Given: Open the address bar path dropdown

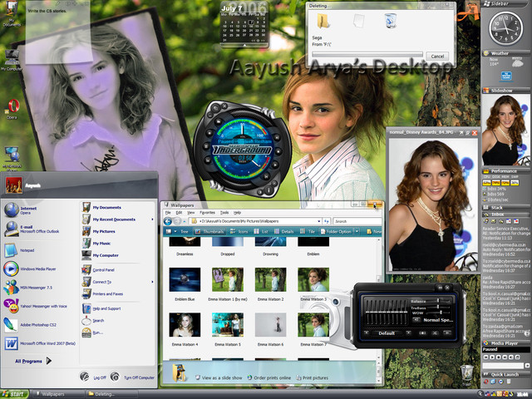Looking at the screenshot, I should [319, 221].
